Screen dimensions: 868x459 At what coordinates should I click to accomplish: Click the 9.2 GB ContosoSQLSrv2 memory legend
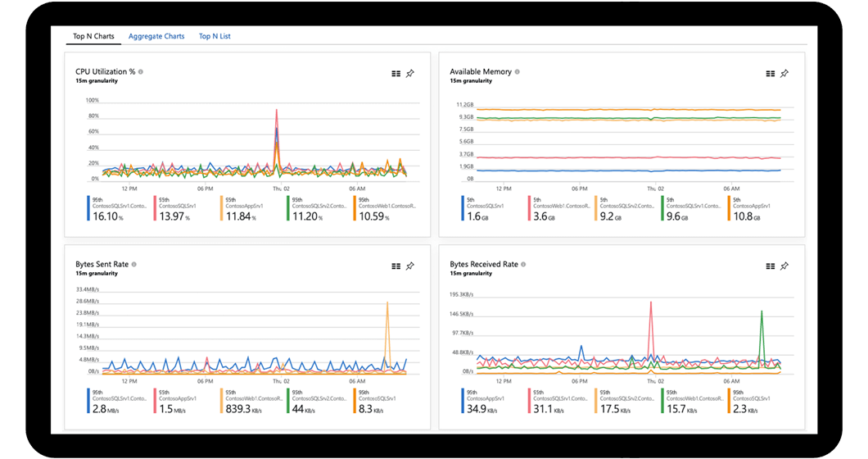click(626, 209)
